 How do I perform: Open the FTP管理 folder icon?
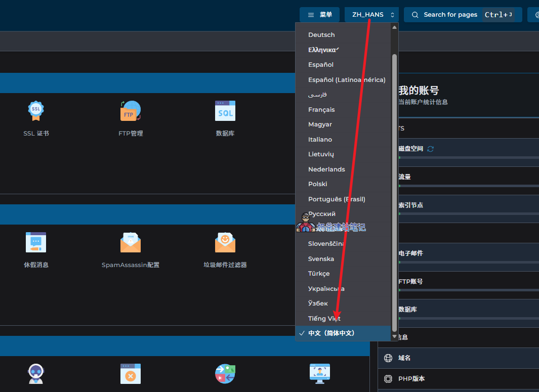pyautogui.click(x=130, y=110)
